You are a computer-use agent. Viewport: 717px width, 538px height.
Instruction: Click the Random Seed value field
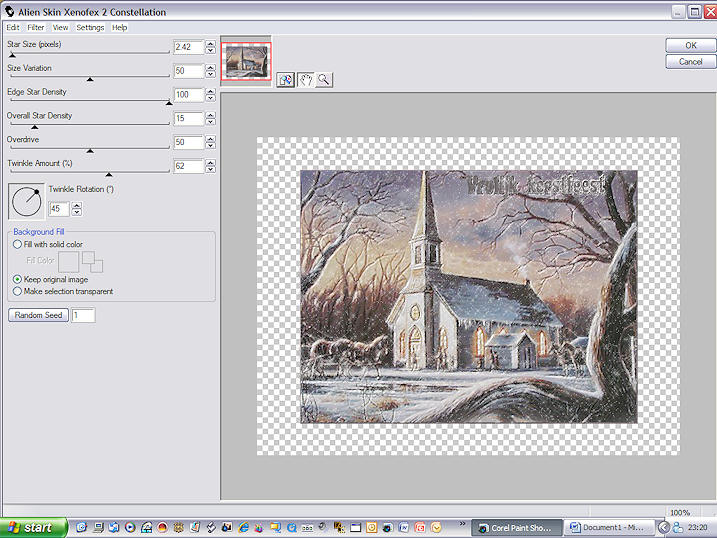tap(83, 315)
